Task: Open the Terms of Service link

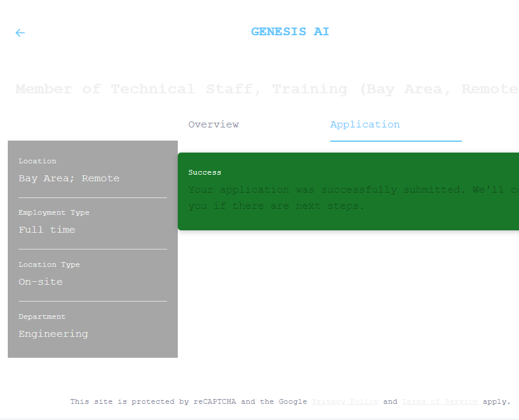Action: [x=439, y=402]
